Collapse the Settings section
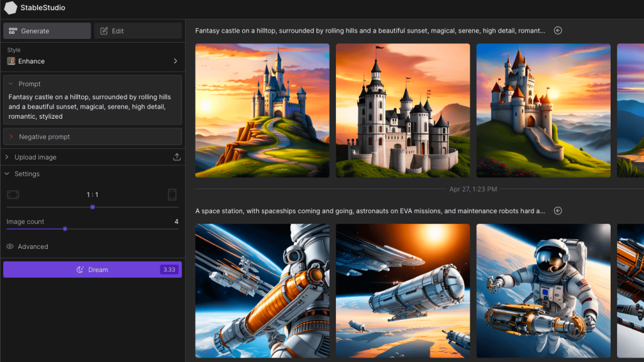Viewport: 644px width, 362px height. pyautogui.click(x=7, y=174)
